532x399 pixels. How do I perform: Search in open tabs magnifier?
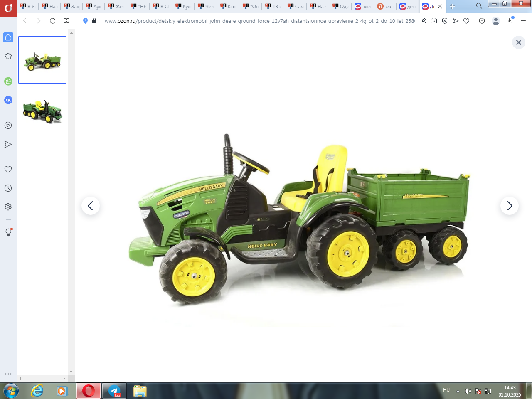pyautogui.click(x=479, y=6)
